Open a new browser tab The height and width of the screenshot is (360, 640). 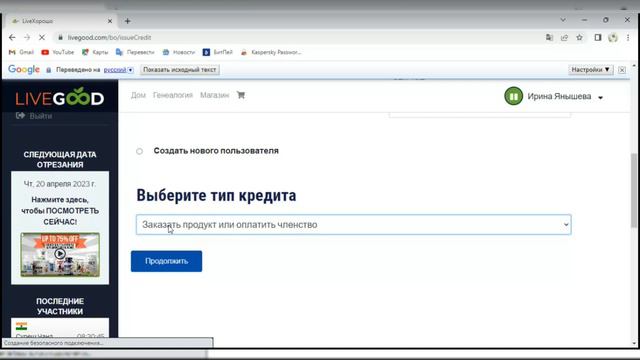(127, 21)
